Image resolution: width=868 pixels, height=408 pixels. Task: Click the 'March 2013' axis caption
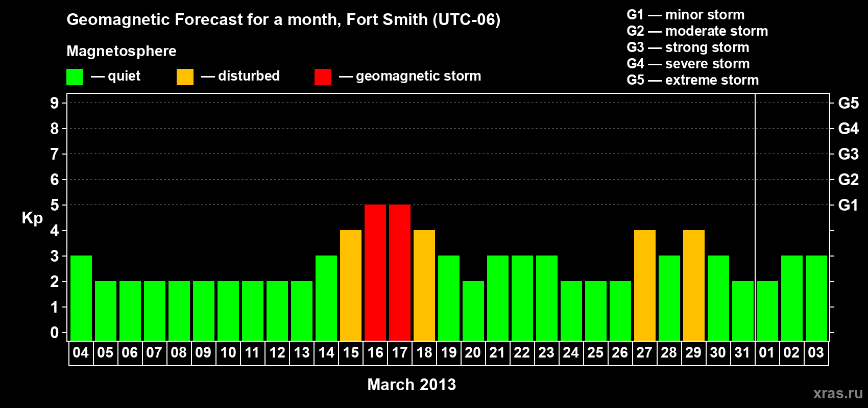coord(412,385)
